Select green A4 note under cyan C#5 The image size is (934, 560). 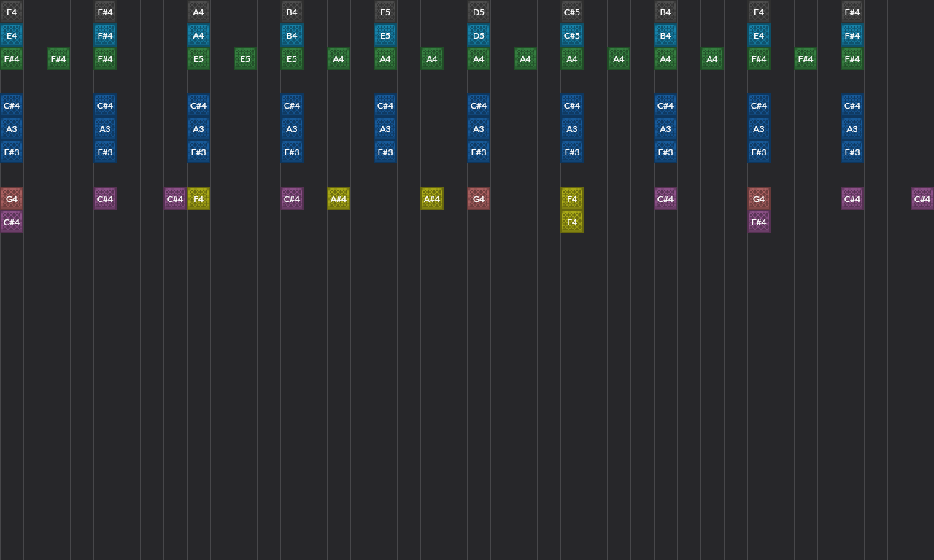pos(572,59)
